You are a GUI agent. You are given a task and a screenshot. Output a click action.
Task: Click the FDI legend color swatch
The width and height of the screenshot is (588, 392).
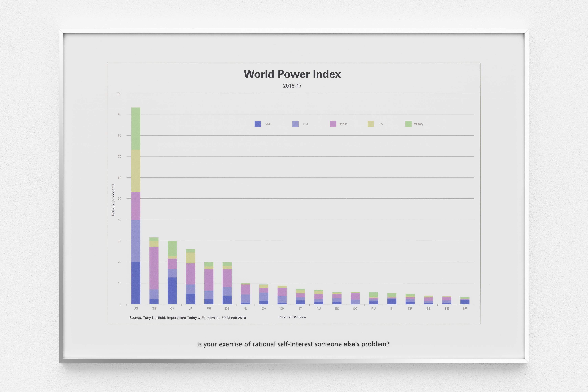click(295, 124)
